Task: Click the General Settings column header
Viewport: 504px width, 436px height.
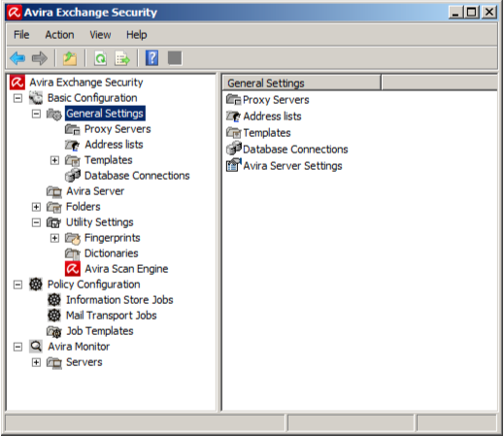Action: [x=302, y=84]
